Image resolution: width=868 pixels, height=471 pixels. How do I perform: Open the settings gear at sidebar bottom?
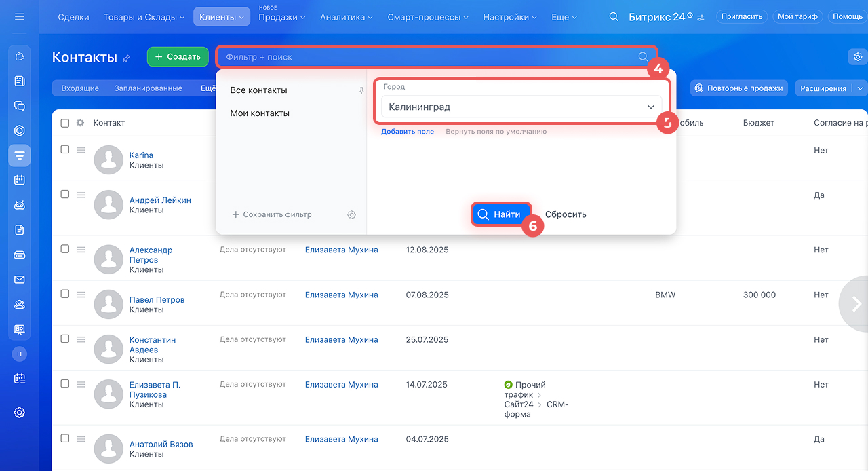[19, 412]
